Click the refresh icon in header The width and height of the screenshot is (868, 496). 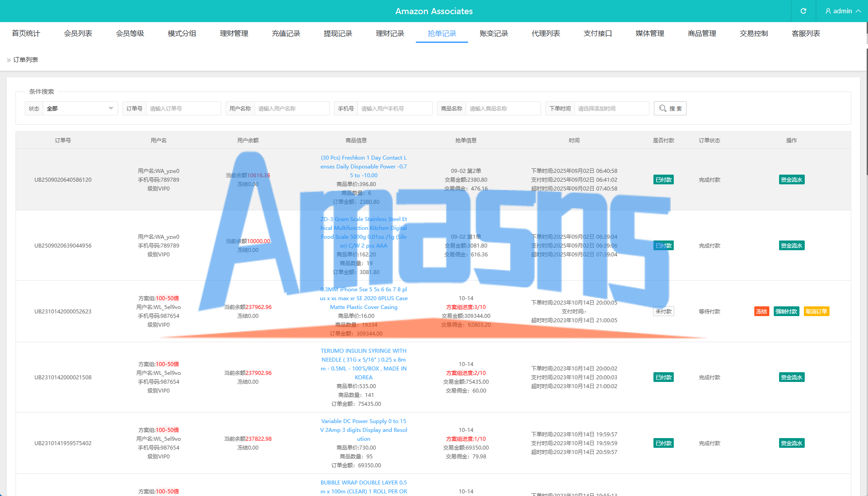point(803,11)
